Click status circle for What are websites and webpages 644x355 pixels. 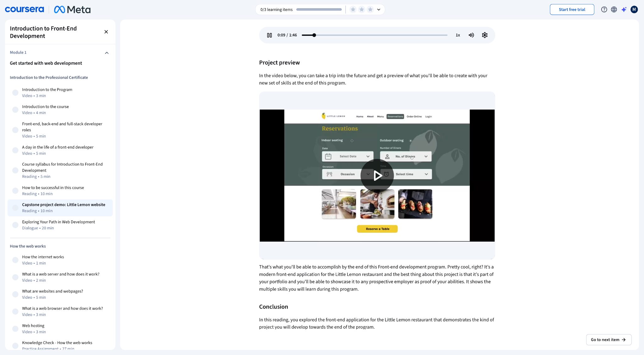pos(15,294)
